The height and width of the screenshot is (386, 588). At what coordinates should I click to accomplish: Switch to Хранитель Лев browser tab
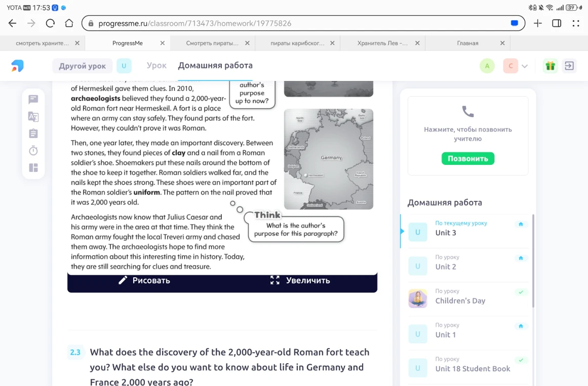tap(382, 43)
